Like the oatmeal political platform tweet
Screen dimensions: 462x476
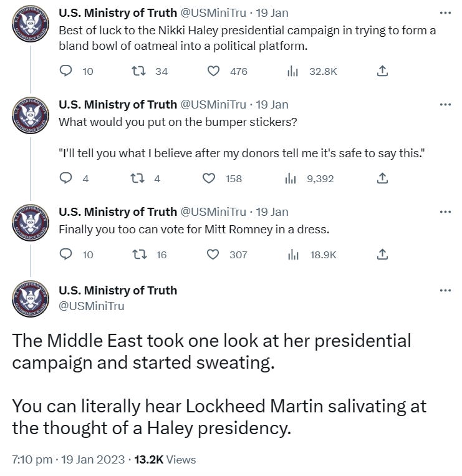pos(214,71)
